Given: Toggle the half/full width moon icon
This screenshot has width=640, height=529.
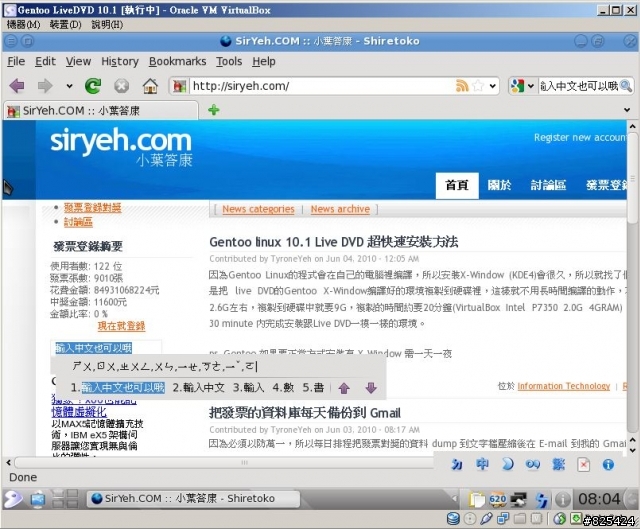Looking at the screenshot, I should point(507,465).
